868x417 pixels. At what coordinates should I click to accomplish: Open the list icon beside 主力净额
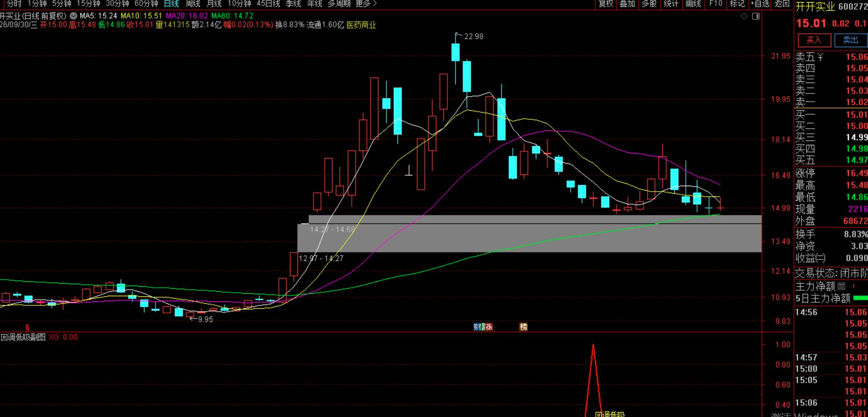coord(841,286)
